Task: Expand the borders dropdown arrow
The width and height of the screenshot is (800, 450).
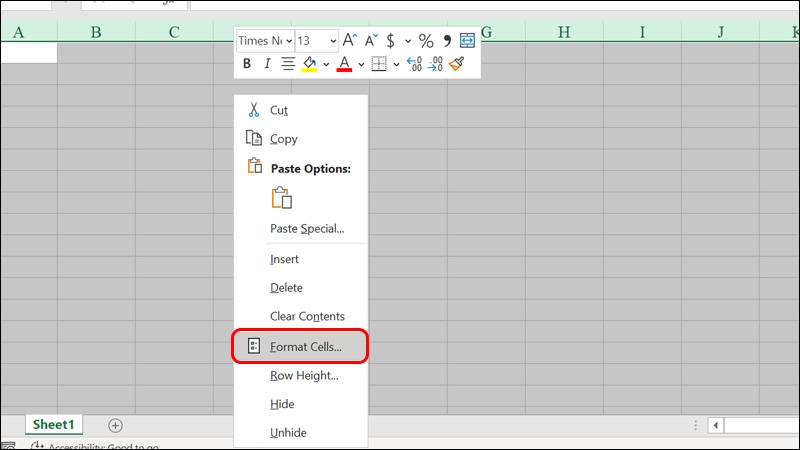Action: click(396, 64)
